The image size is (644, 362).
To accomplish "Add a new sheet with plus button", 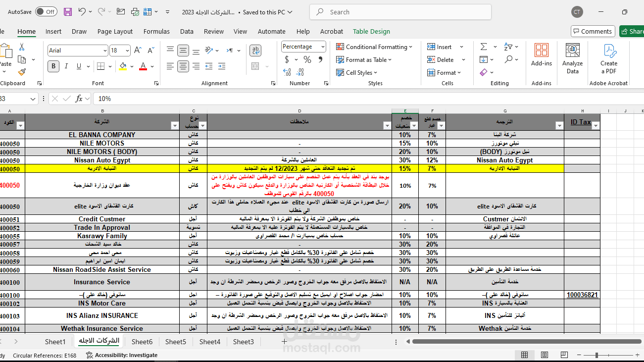I will pyautogui.click(x=285, y=342).
